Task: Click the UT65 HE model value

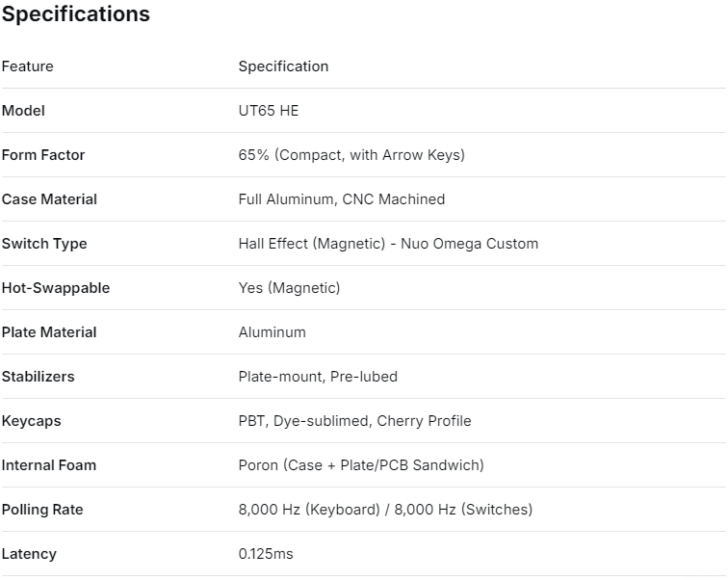Action: click(x=269, y=111)
